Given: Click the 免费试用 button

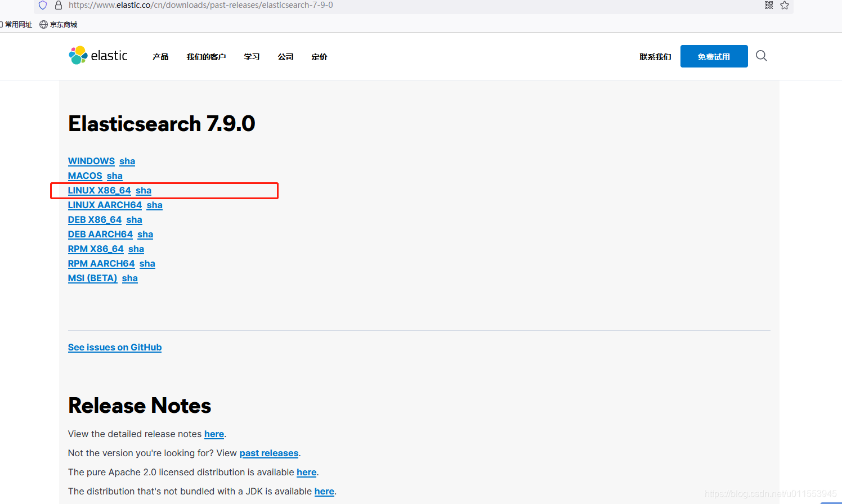Looking at the screenshot, I should (714, 56).
